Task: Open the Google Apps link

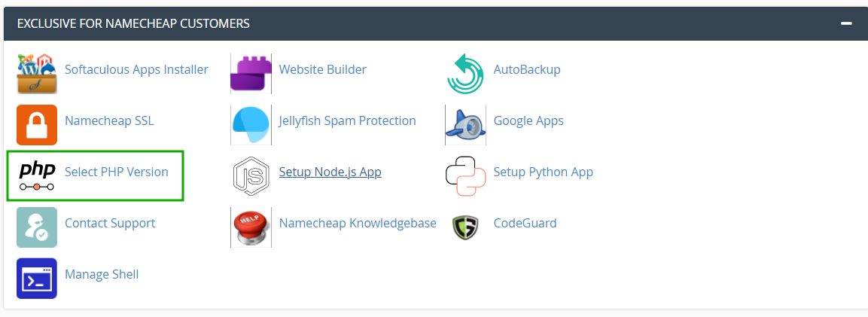Action: (x=528, y=120)
